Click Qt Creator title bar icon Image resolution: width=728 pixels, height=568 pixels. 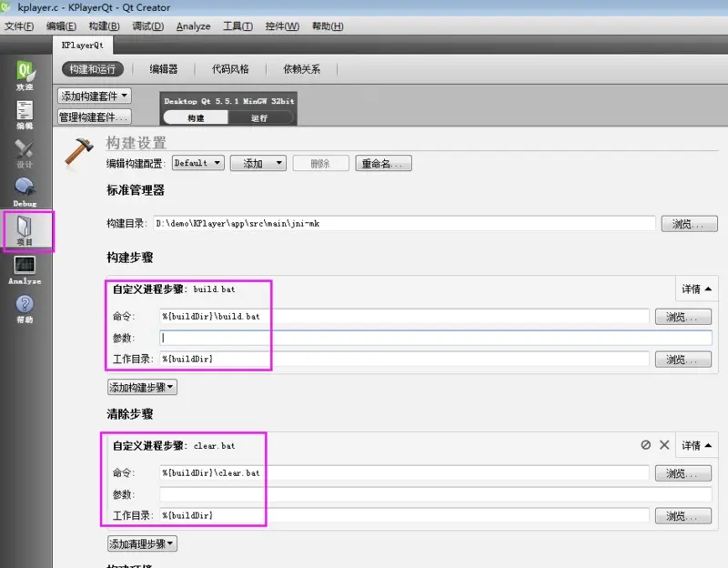coord(5,7)
